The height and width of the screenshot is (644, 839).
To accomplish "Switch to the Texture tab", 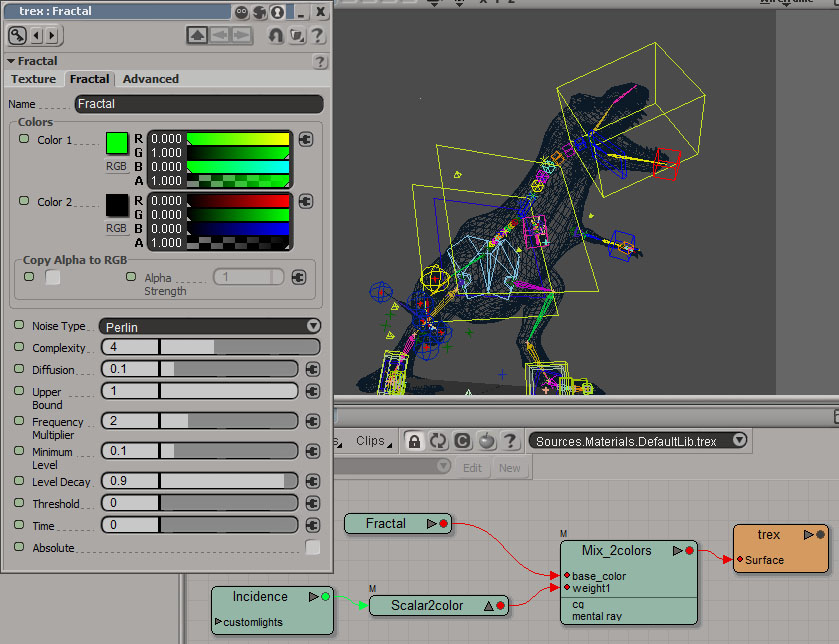I will (33, 79).
